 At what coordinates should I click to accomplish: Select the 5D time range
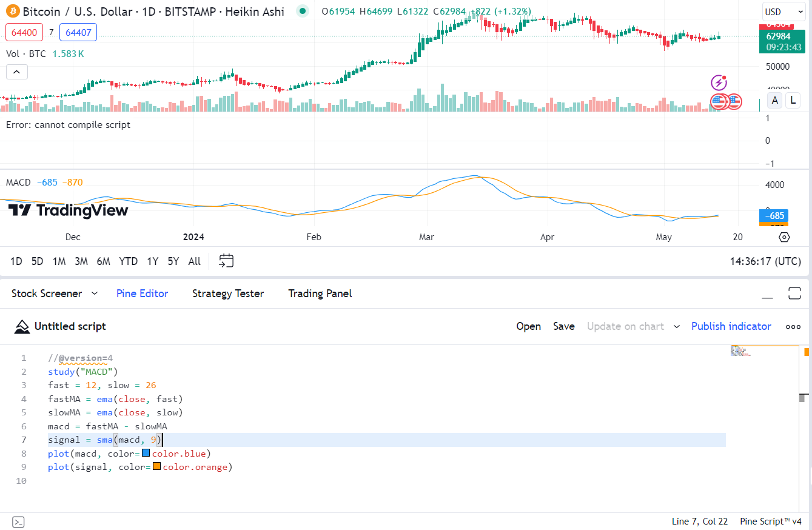37,261
